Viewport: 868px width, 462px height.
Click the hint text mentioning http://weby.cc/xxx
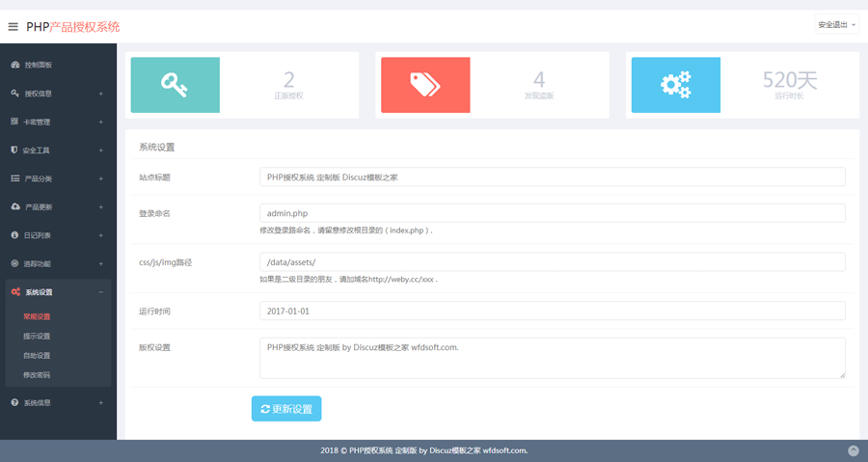[349, 279]
